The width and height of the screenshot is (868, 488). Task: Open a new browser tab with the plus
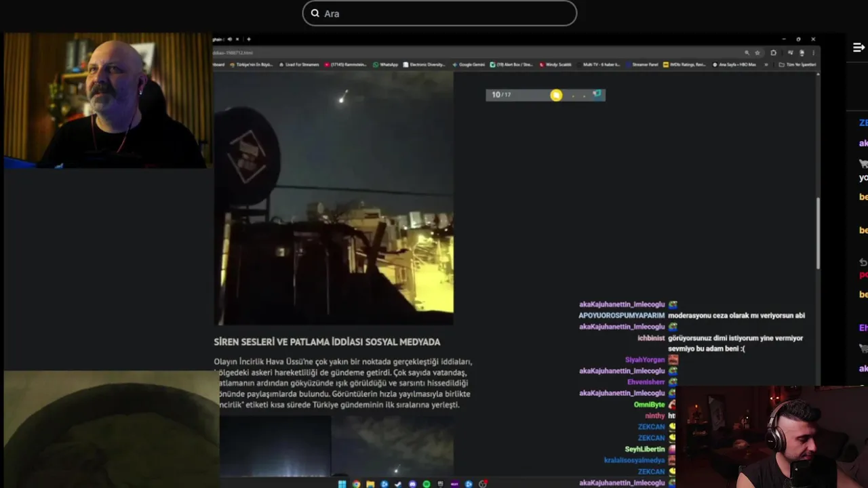(x=249, y=39)
